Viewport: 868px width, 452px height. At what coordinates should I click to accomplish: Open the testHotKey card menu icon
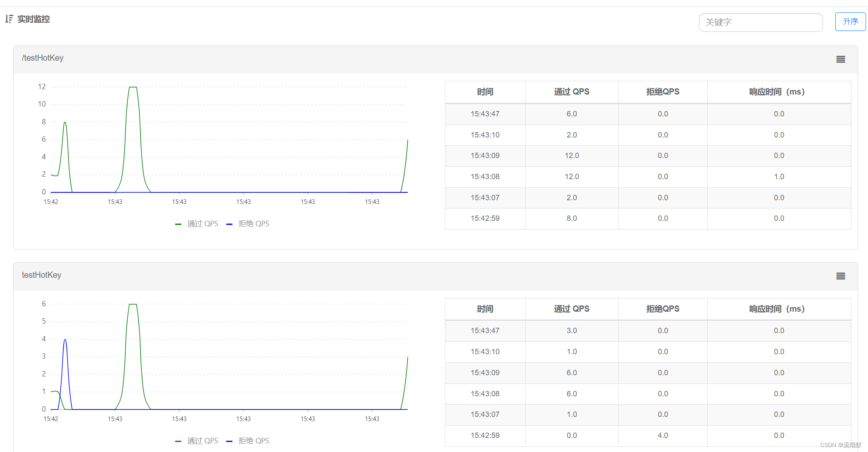[x=840, y=276]
